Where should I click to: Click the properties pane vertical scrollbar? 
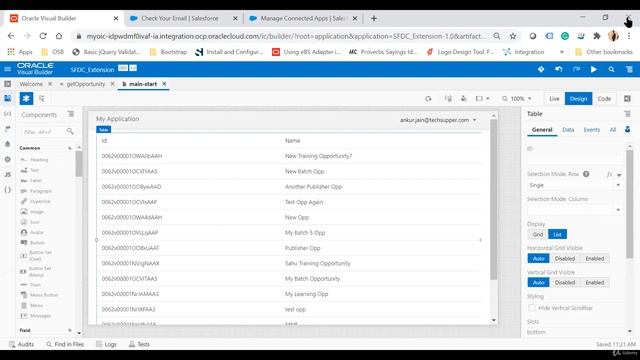(x=629, y=204)
